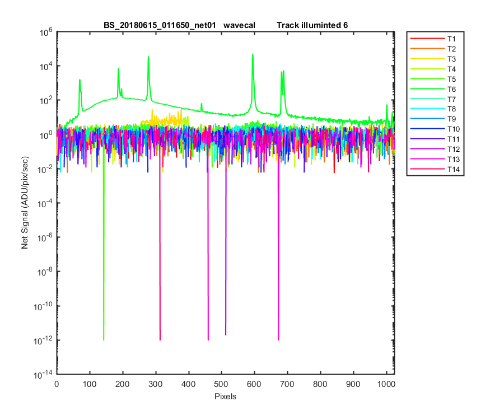Image resolution: width=504 pixels, height=420 pixels.
Task: Click the T10 legend label
Action: click(x=453, y=129)
